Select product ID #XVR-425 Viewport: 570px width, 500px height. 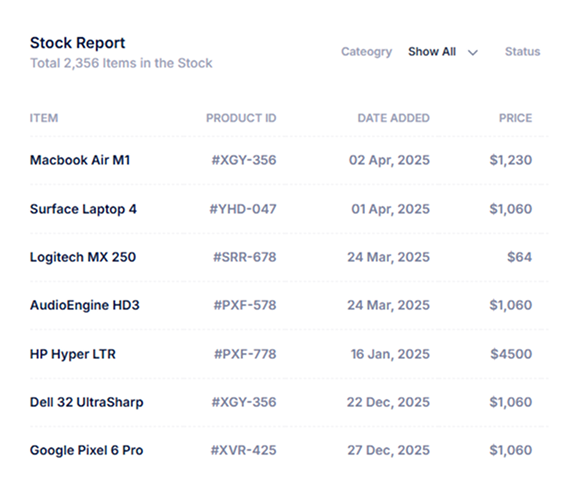pyautogui.click(x=244, y=450)
